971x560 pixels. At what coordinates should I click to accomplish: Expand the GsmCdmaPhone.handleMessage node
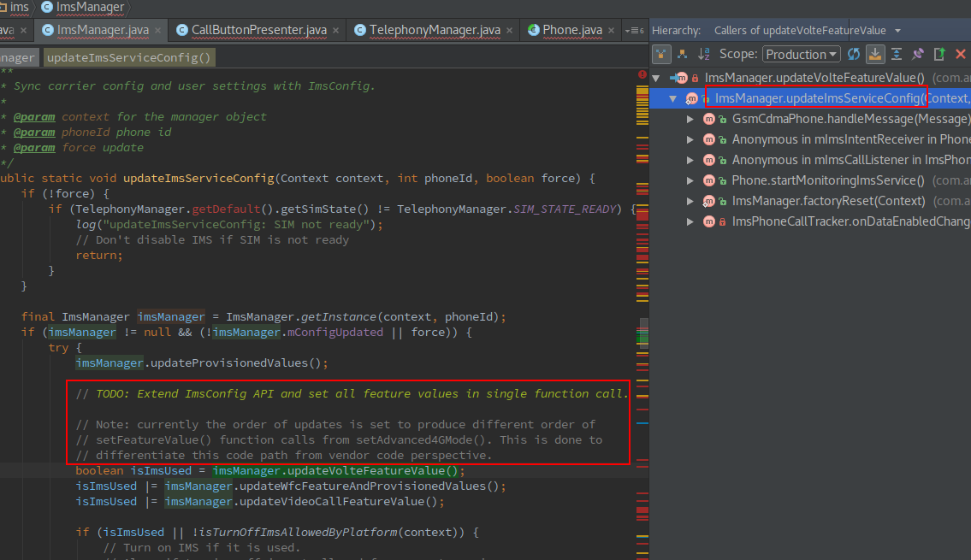coord(690,119)
